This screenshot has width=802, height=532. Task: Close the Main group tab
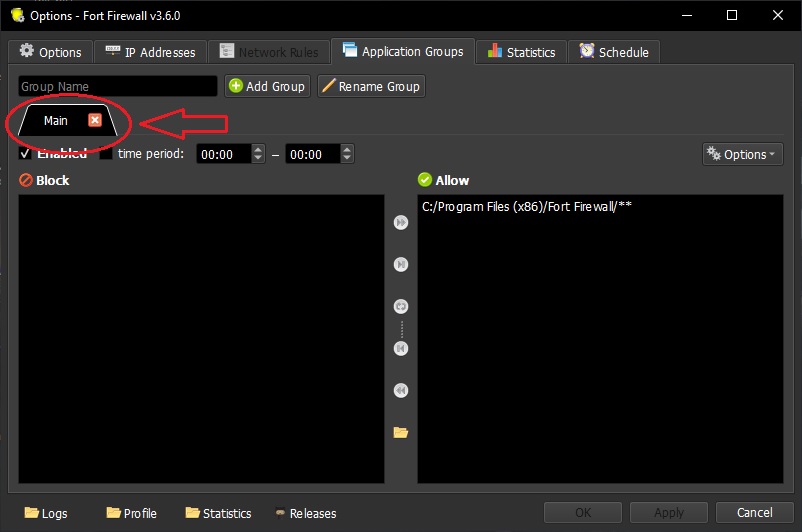point(95,120)
